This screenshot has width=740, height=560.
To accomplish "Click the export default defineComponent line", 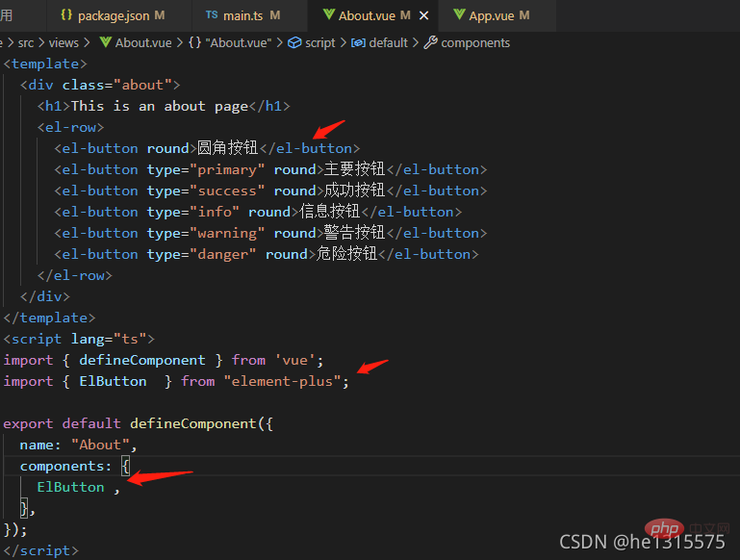I will pos(138,423).
